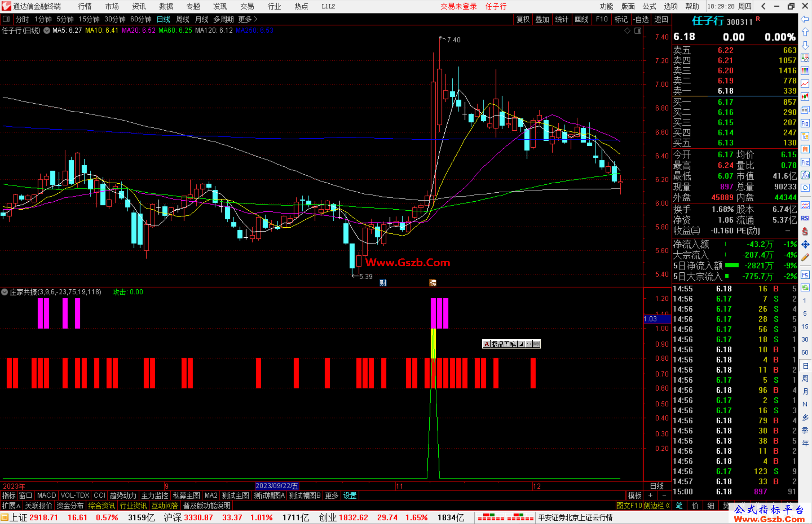Click the up arrow icon in right sidebar
Image resolution: width=812 pixels, height=524 pixels.
(805, 32)
